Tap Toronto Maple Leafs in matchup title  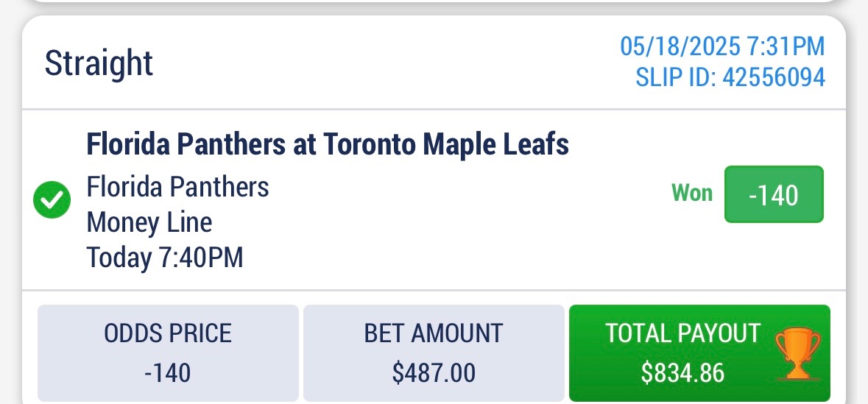click(x=446, y=144)
